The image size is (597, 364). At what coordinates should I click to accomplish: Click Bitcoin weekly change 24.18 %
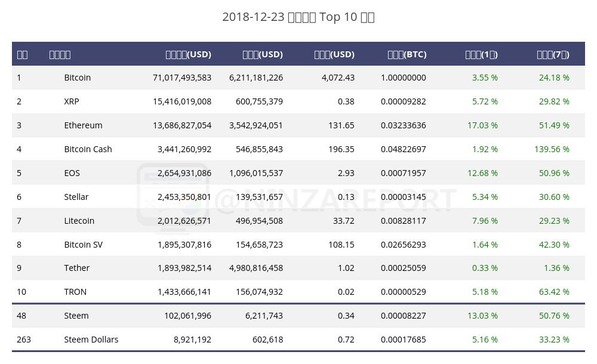click(x=554, y=78)
